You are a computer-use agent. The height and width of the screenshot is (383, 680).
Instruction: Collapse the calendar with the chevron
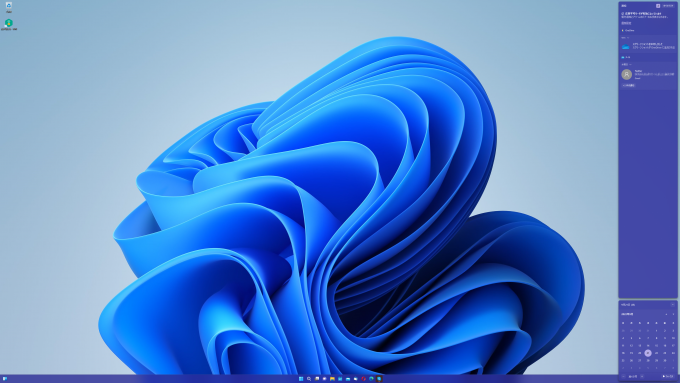tap(673, 305)
